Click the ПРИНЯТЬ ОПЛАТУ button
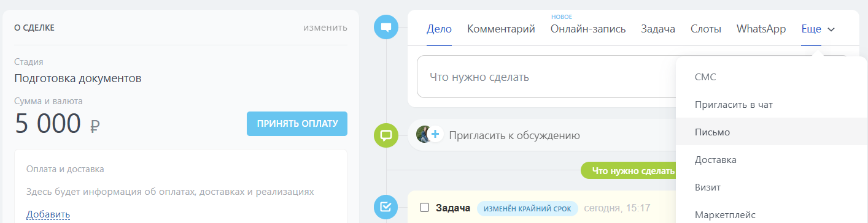The image size is (868, 223). 297,124
